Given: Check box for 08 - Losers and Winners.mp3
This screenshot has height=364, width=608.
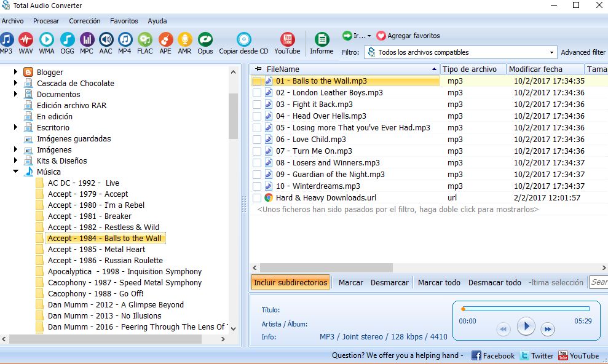Looking at the screenshot, I should coord(257,163).
